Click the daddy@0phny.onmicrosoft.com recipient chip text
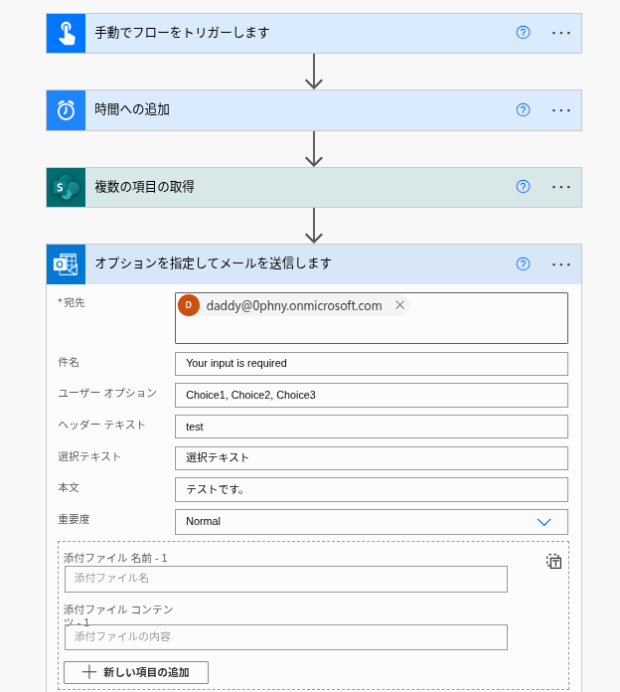Image resolution: width=620 pixels, height=692 pixels. click(294, 305)
